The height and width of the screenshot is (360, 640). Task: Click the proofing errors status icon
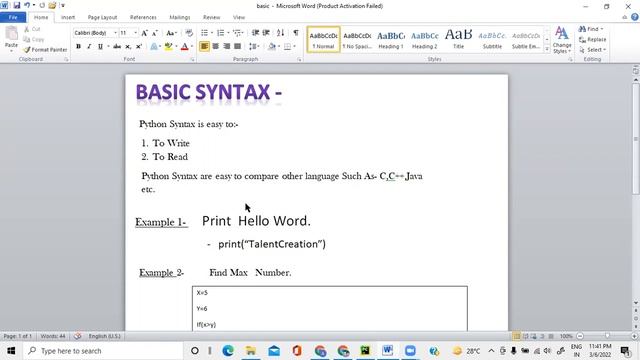pyautogui.click(x=78, y=336)
